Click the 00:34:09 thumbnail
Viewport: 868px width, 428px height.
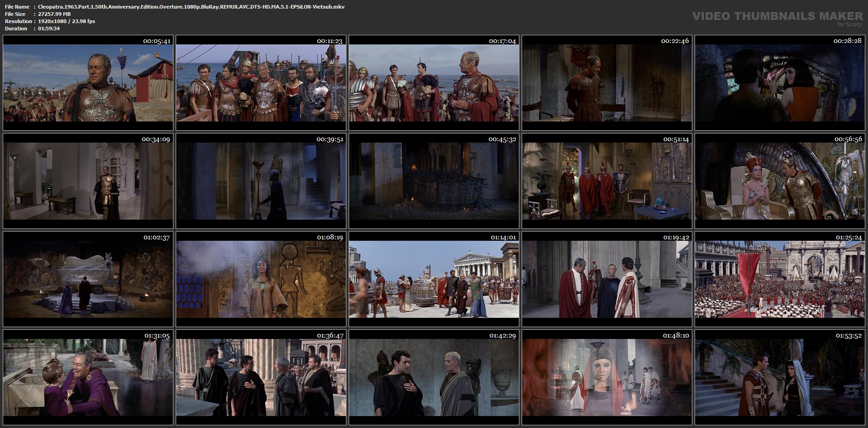88,181
